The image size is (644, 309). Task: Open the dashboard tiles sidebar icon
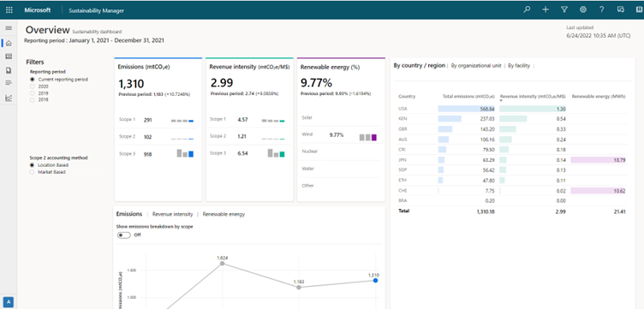click(9, 56)
